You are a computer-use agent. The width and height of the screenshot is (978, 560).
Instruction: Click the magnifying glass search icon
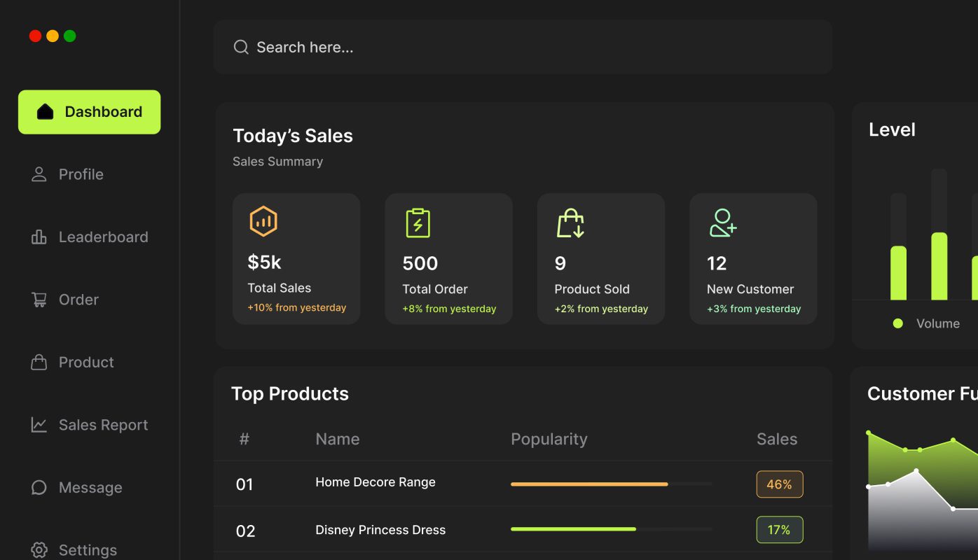(241, 47)
